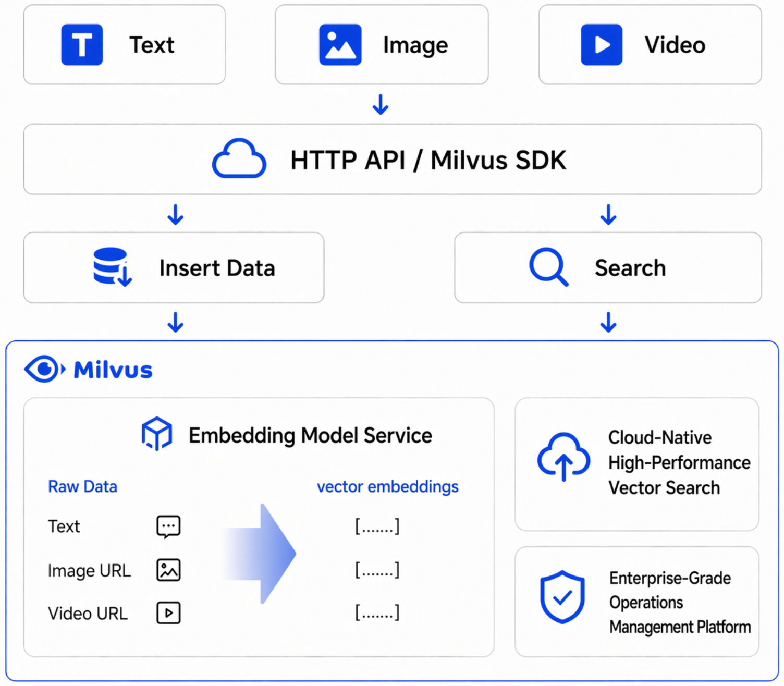Select the "Text" row under Raw Data

pyautogui.click(x=64, y=526)
